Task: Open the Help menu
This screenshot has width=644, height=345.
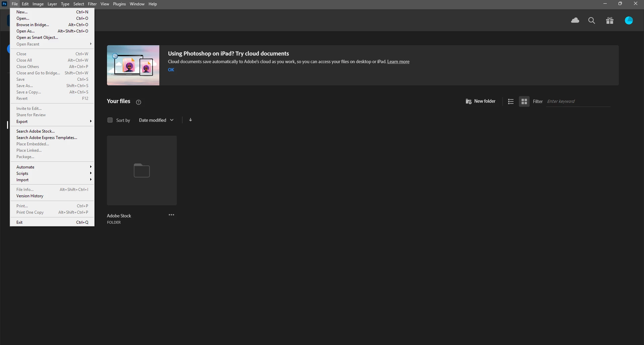Action: (x=153, y=4)
